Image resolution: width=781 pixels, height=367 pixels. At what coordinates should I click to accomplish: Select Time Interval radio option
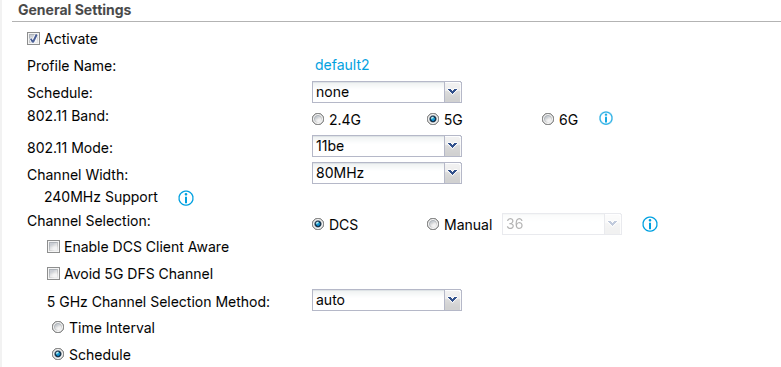click(x=58, y=328)
